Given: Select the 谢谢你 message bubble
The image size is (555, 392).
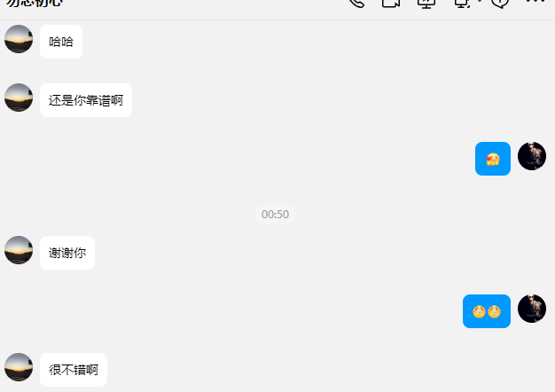Looking at the screenshot, I should [x=67, y=253].
